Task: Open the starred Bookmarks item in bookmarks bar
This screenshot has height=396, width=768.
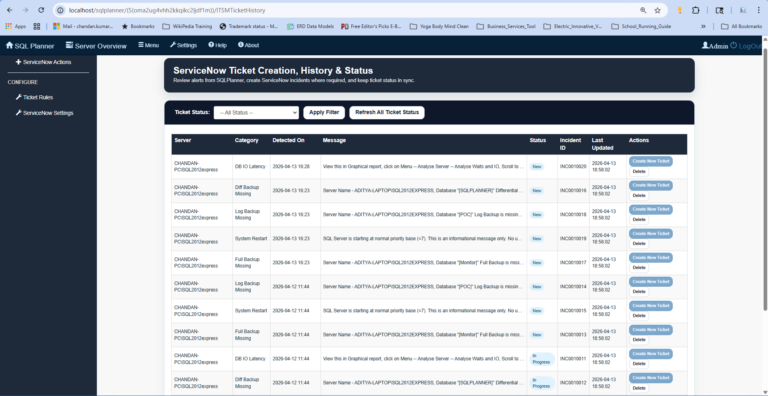Action: [138, 26]
